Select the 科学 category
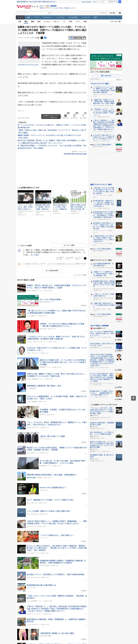This screenshot has width=138, height=644. click(71, 21)
